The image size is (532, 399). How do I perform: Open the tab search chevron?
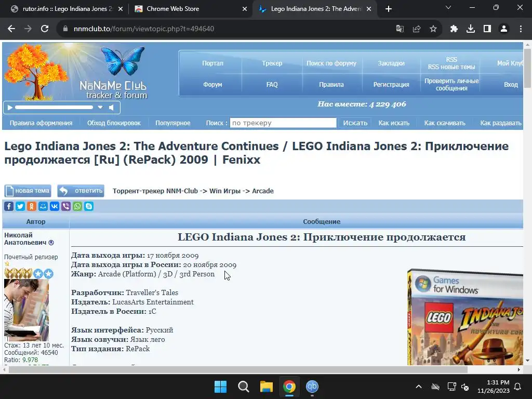(448, 7)
